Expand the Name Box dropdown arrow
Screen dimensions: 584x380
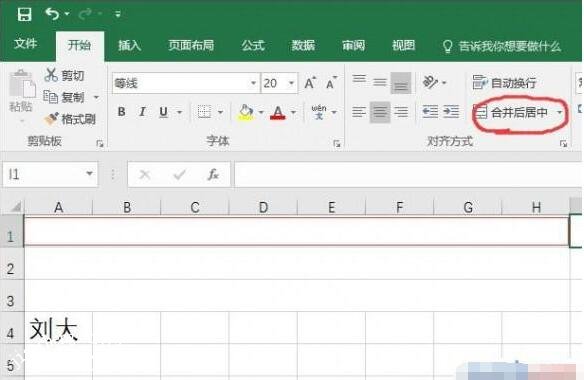[89, 174]
